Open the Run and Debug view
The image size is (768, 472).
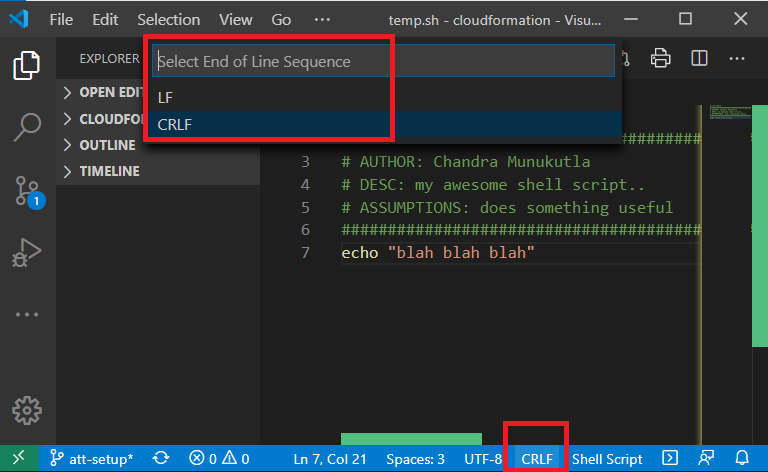(27, 252)
